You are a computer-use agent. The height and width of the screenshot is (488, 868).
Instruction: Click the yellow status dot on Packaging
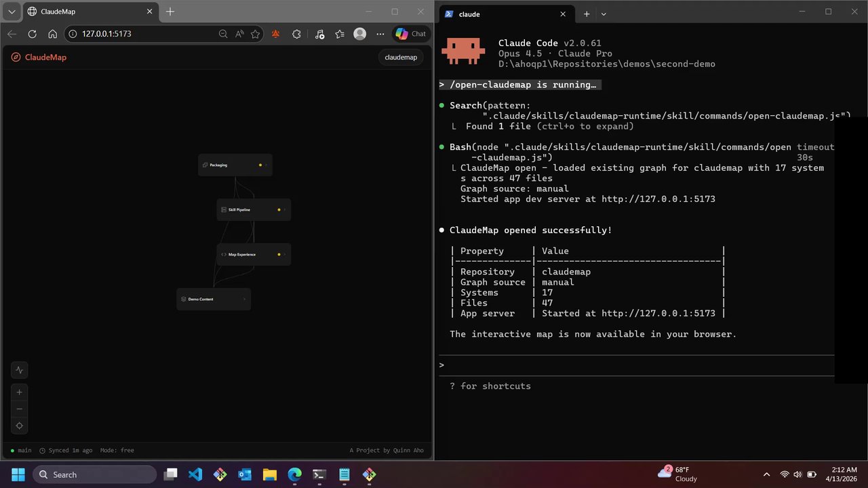pyautogui.click(x=260, y=165)
